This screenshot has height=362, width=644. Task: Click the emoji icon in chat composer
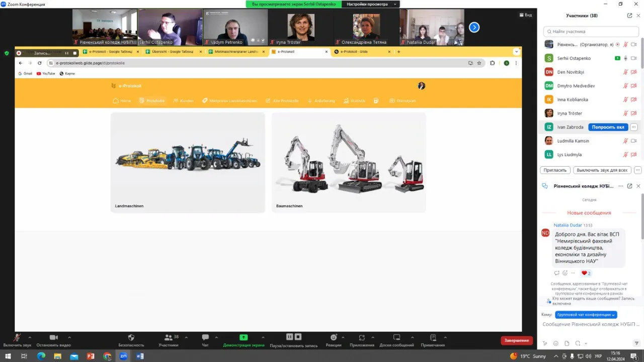[x=555, y=343]
